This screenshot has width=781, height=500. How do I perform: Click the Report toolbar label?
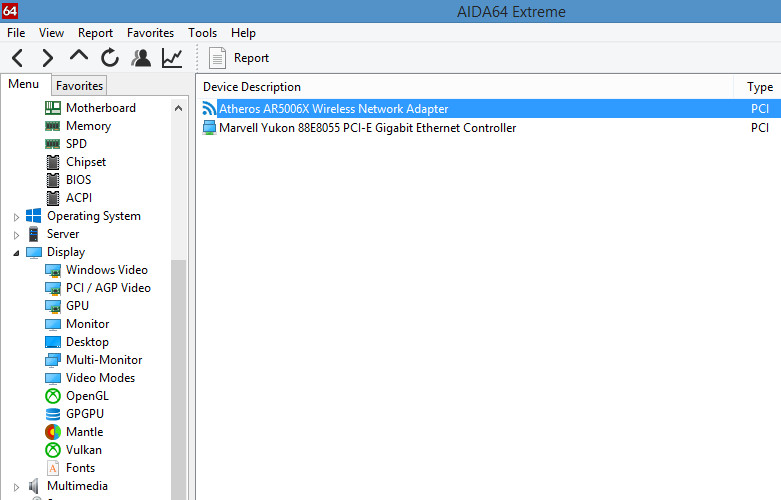pos(251,58)
